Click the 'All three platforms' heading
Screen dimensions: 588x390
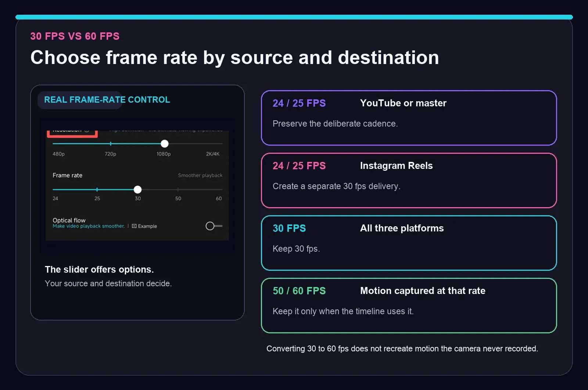[x=402, y=228]
